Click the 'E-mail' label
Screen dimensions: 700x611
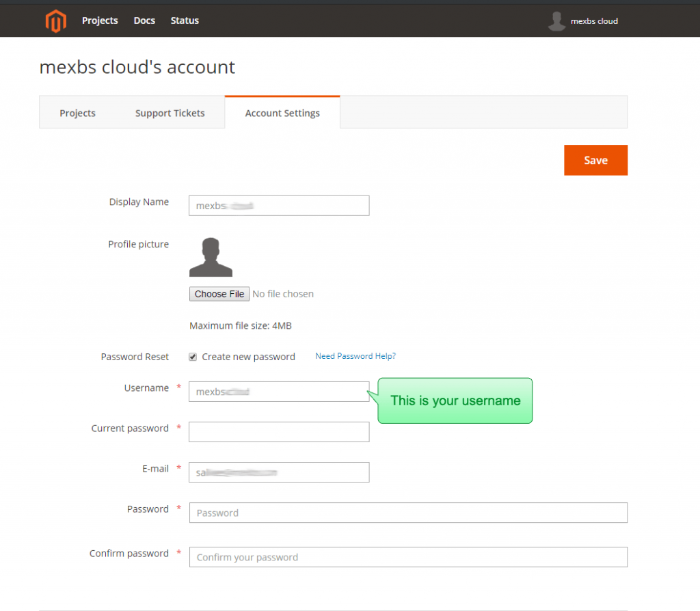pos(155,469)
